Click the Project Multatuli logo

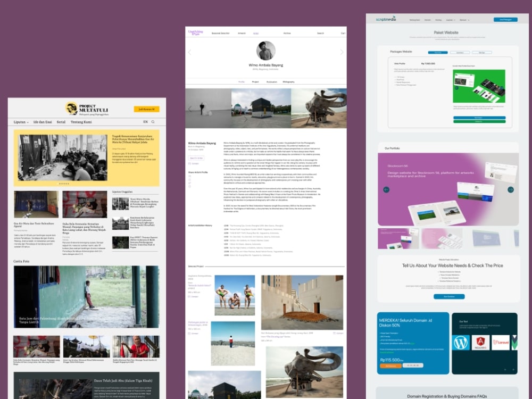pyautogui.click(x=87, y=109)
